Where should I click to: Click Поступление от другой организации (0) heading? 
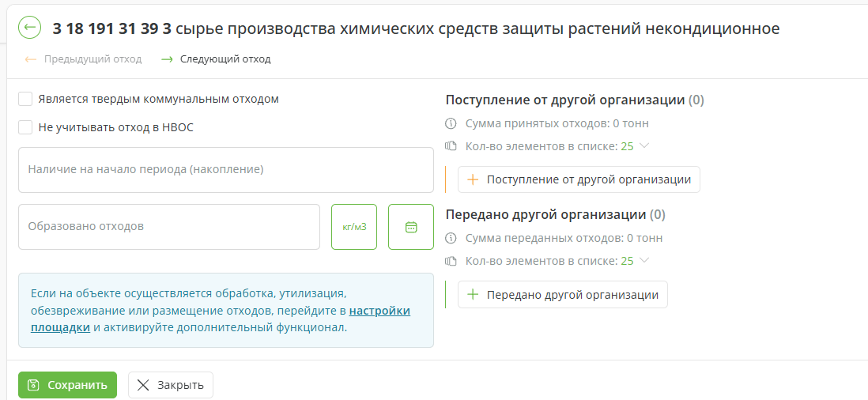[575, 100]
